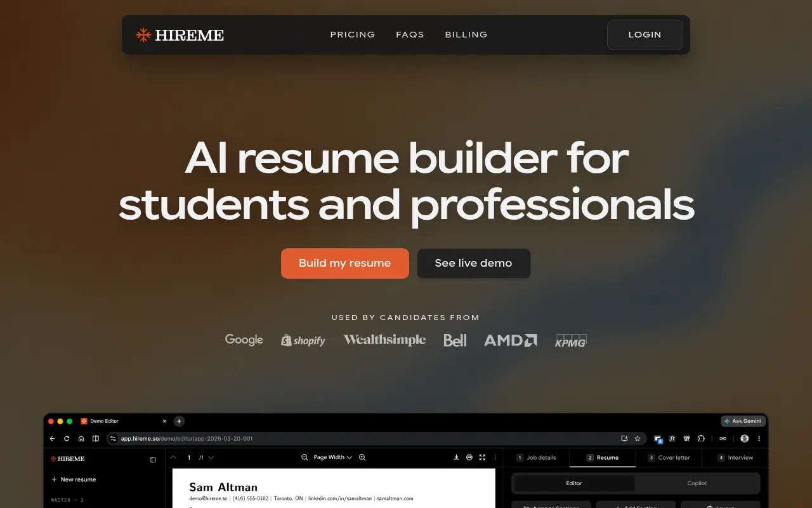Open the browser profile avatar

(x=745, y=438)
